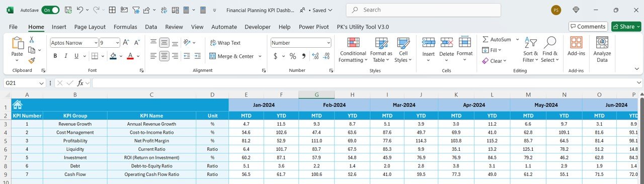Click in the Search box
The width and height of the screenshot is (644, 184).
coord(423,10)
